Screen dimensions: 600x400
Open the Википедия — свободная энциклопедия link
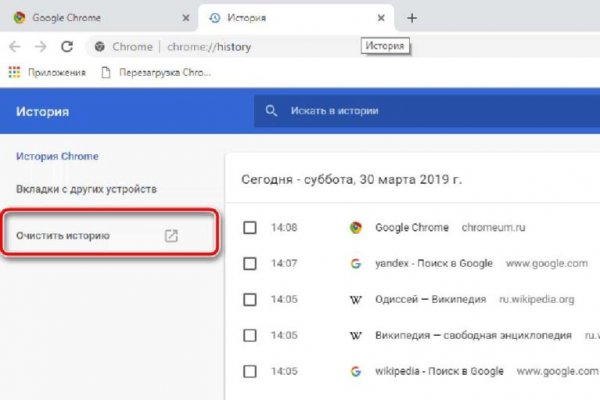coord(473,335)
